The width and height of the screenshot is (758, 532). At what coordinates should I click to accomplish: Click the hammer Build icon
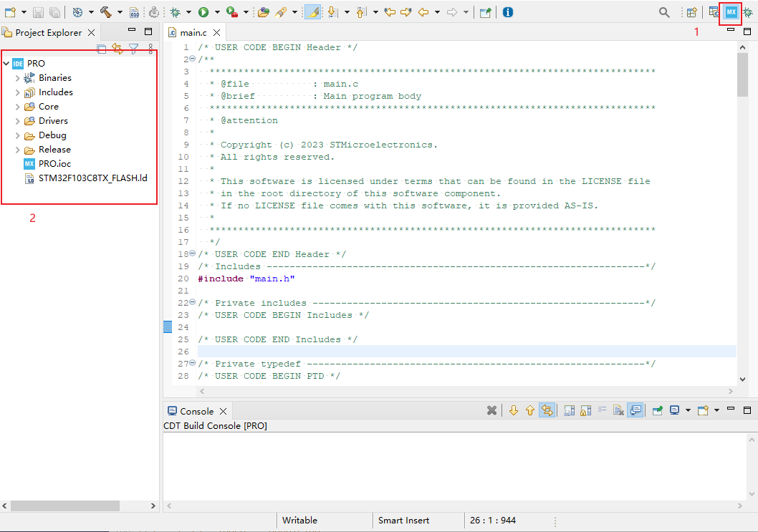point(106,12)
